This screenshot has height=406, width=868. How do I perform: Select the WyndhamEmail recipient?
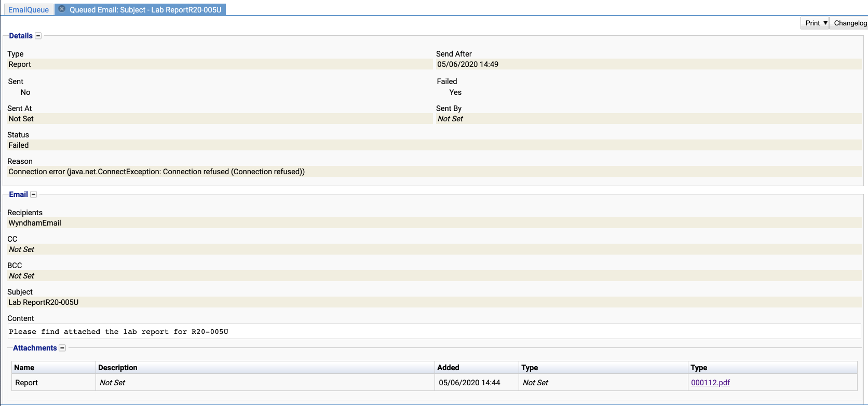pyautogui.click(x=435, y=223)
